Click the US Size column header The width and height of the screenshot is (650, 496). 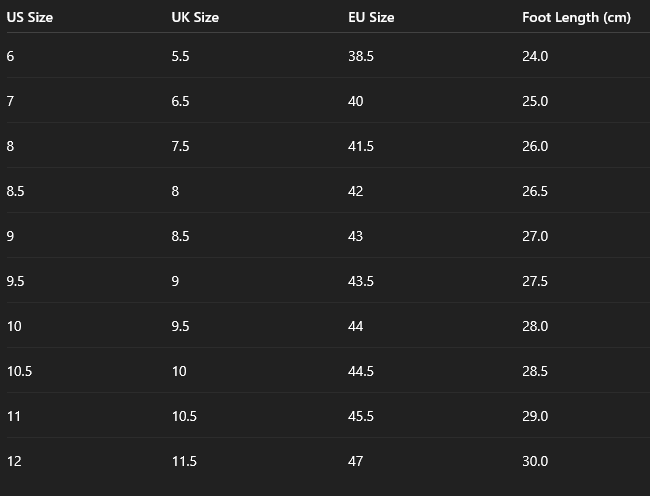[x=29, y=17]
